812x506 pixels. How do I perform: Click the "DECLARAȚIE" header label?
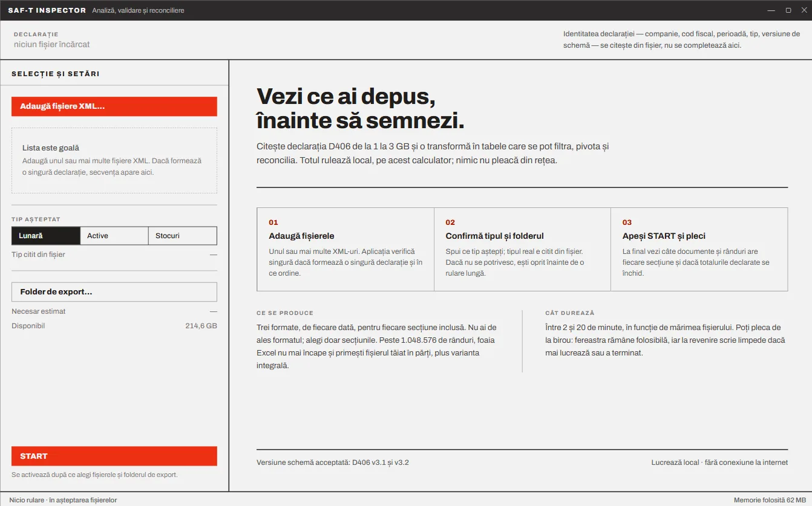[x=36, y=34]
